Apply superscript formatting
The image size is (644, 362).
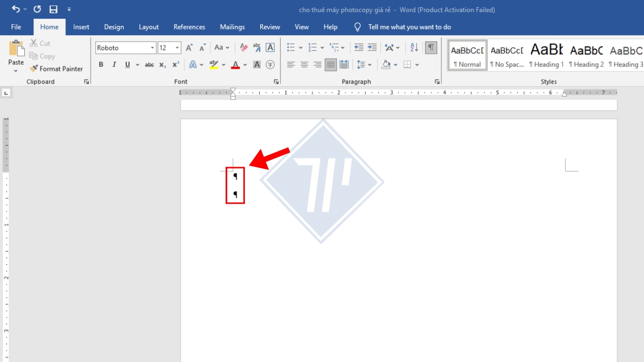point(176,65)
